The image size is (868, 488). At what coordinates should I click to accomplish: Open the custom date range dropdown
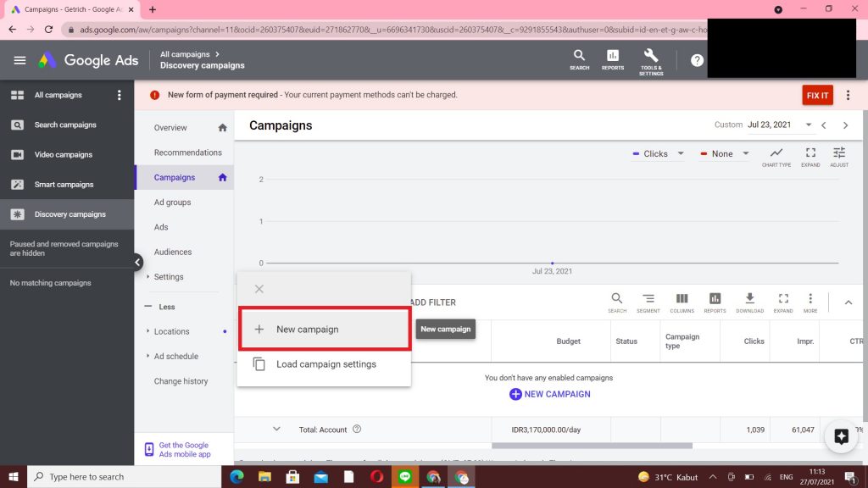(x=809, y=125)
